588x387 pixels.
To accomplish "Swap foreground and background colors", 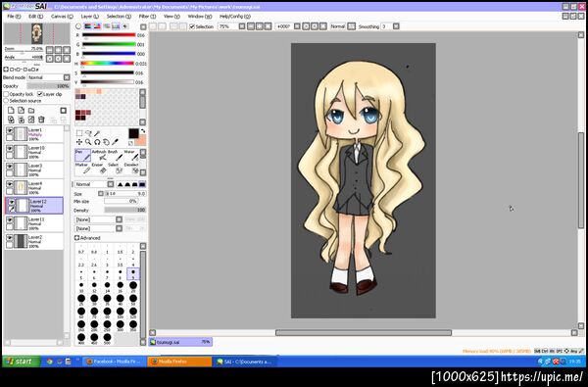I will click(x=142, y=131).
